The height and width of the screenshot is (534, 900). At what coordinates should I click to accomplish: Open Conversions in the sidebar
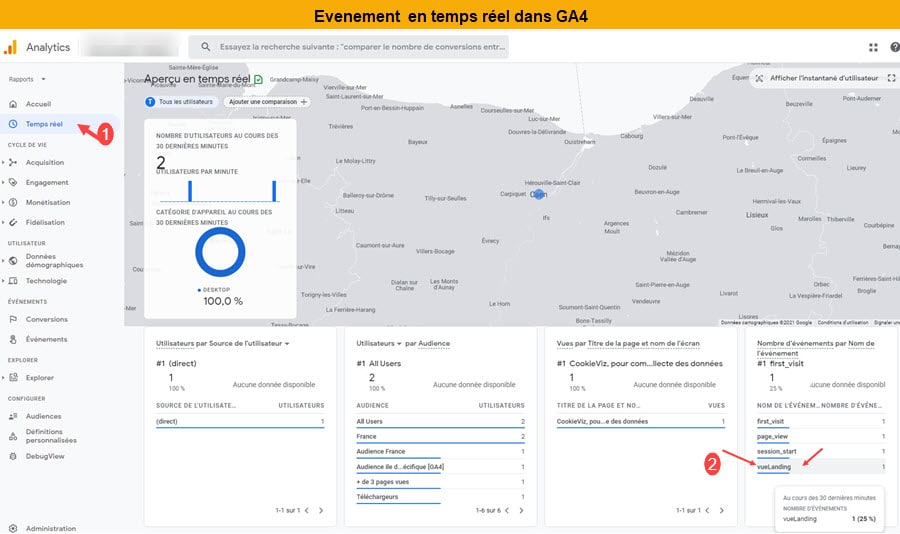46,319
